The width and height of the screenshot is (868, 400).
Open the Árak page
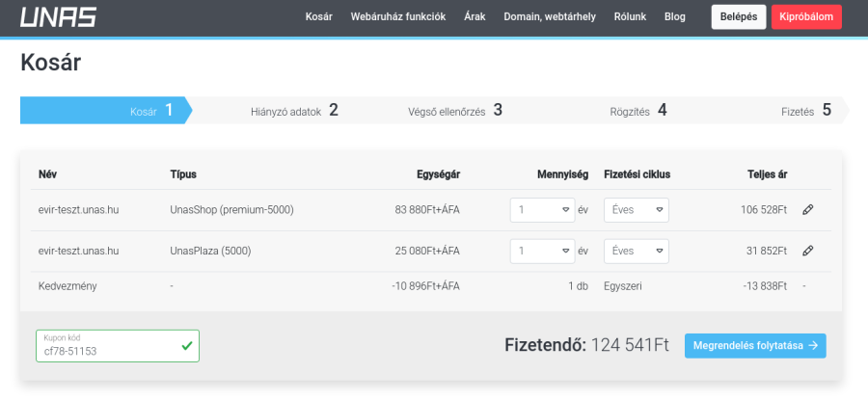coord(475,17)
